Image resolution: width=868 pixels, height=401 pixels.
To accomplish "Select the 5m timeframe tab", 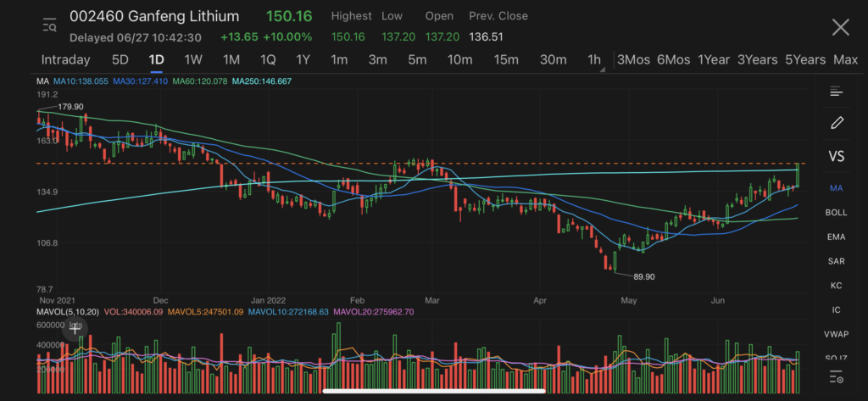I will click(x=417, y=60).
